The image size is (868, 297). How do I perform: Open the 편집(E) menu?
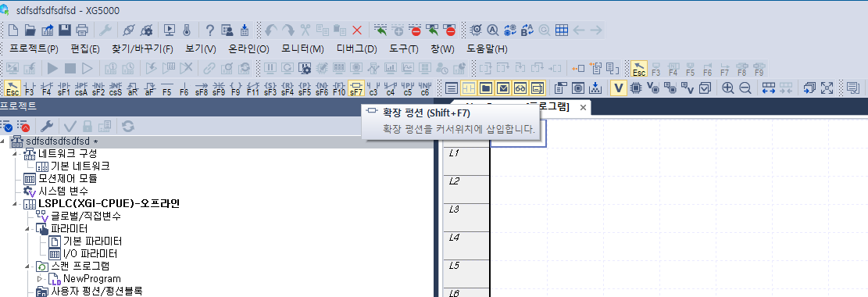(x=85, y=48)
